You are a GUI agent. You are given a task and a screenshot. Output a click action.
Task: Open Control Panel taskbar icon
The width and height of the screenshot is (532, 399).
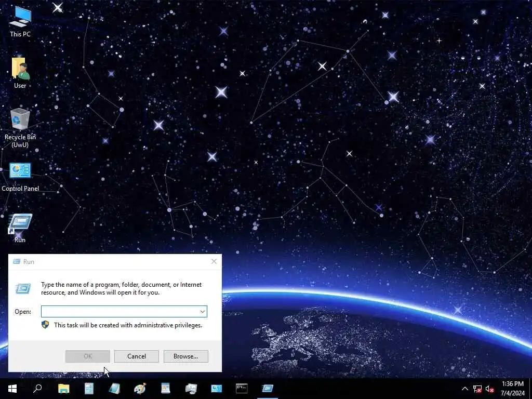point(216,389)
